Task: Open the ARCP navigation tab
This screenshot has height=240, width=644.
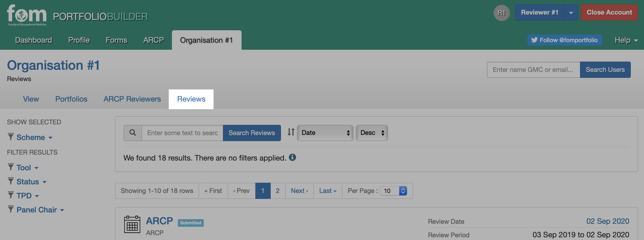Action: pyautogui.click(x=154, y=40)
